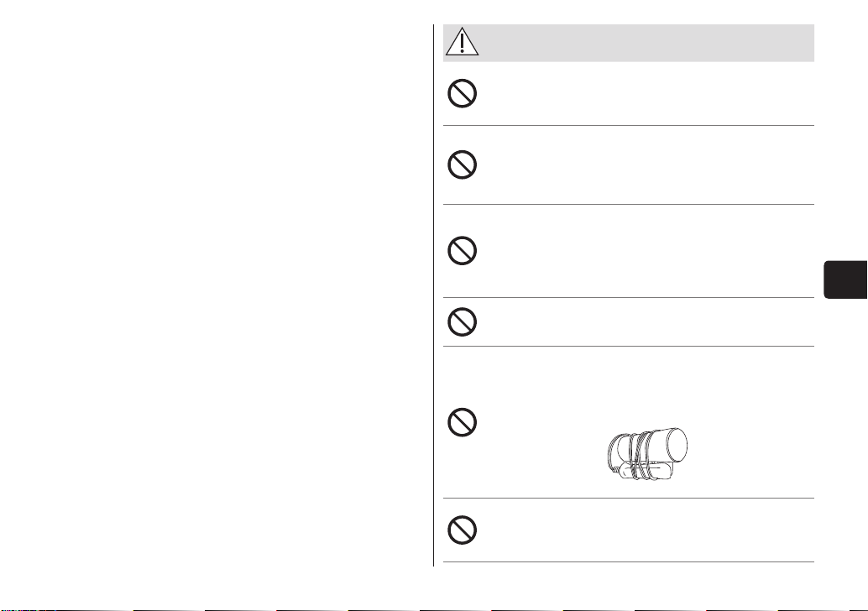Click the vertical divider line left of the warnings
The image size is (868, 611).
coord(433,295)
